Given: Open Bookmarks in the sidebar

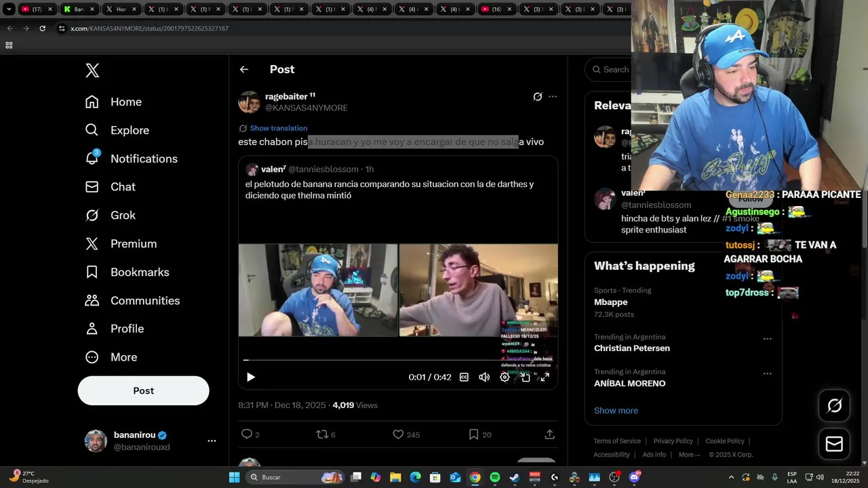Looking at the screenshot, I should point(127,272).
